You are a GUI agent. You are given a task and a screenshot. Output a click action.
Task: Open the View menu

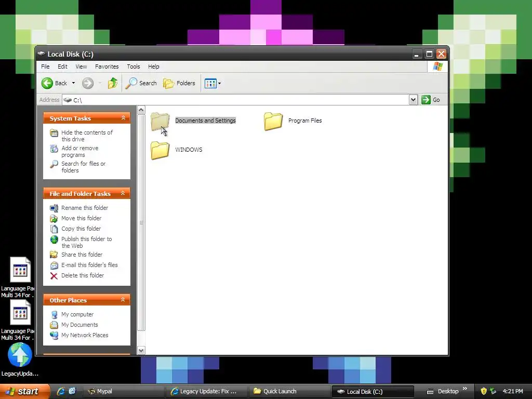click(81, 66)
